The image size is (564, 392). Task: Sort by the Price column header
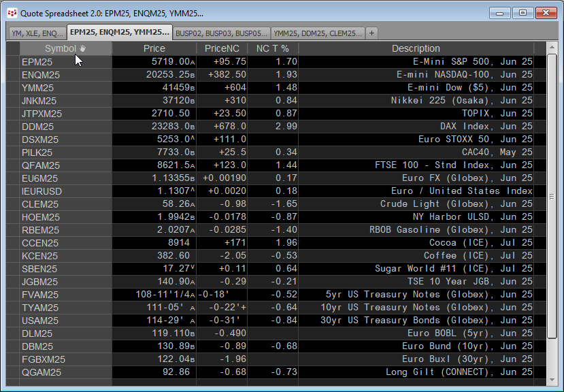[x=154, y=48]
